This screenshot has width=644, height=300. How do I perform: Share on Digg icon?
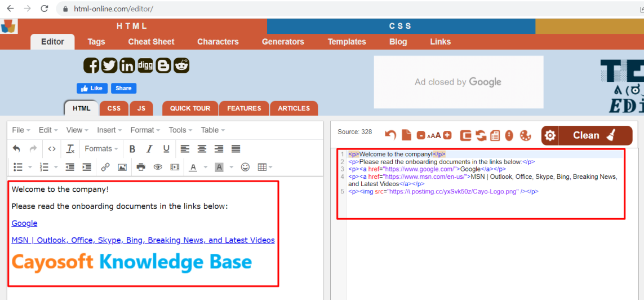[145, 66]
